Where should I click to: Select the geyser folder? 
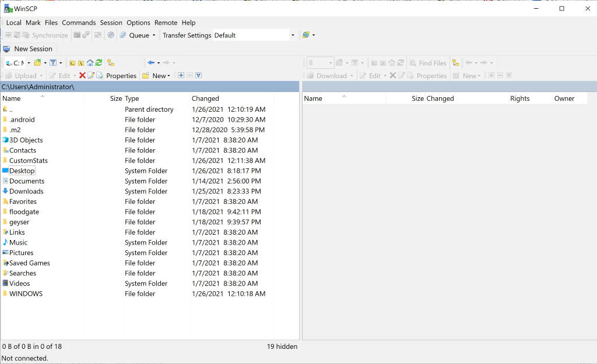click(x=19, y=222)
